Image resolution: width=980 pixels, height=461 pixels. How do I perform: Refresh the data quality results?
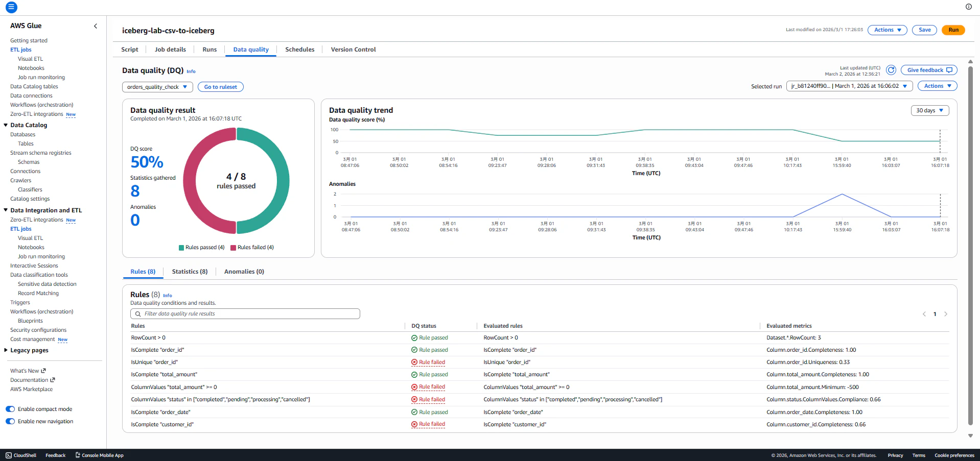click(x=891, y=70)
